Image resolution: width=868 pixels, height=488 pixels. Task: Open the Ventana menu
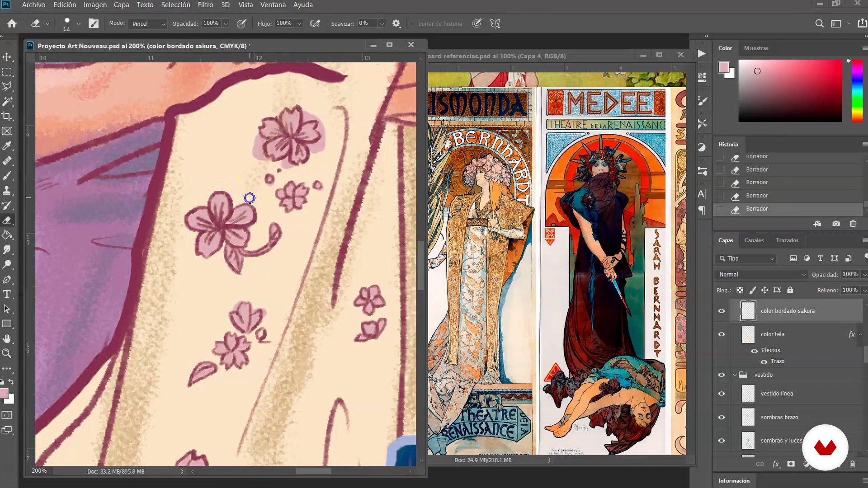[273, 5]
